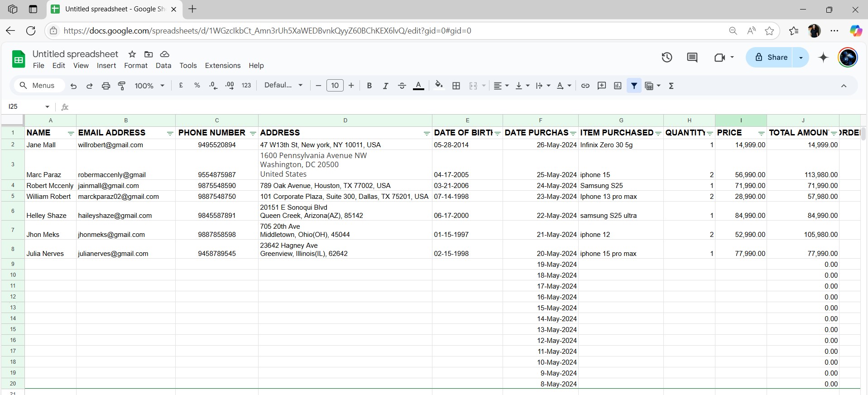Viewport: 868px width, 395px height.
Task: Select the Paint format tool
Action: (x=122, y=86)
